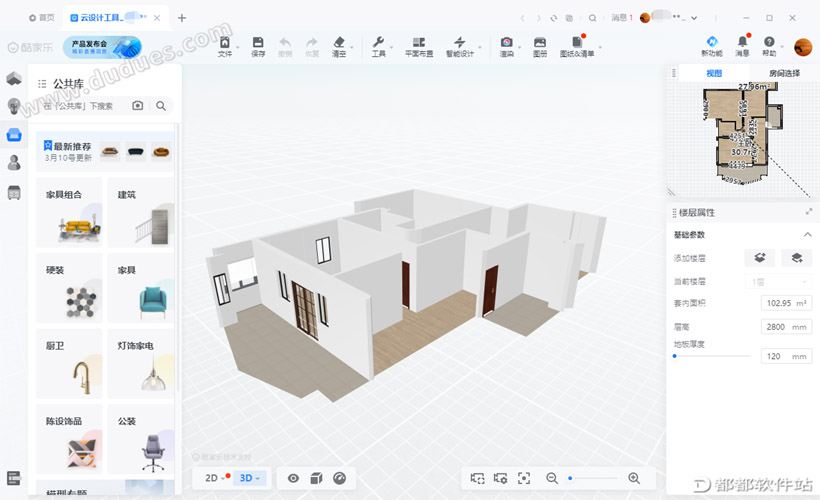The height and width of the screenshot is (500, 820).
Task: Open the bottom-left panel layout icon
Action: tap(14, 478)
